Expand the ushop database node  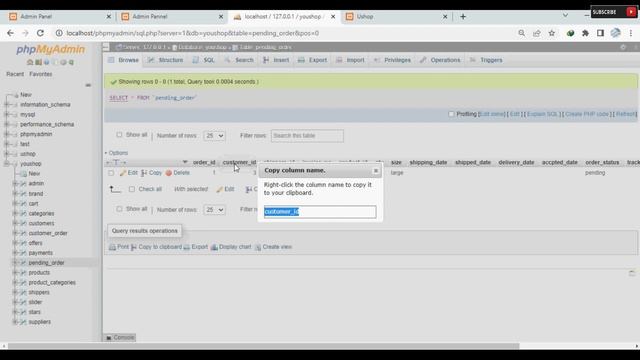pyautogui.click(x=7, y=154)
